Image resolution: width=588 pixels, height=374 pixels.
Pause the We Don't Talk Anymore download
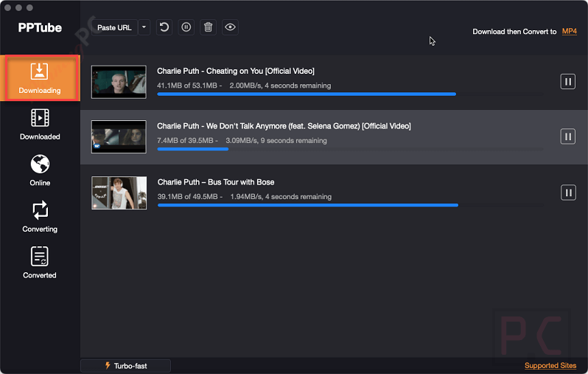click(568, 136)
